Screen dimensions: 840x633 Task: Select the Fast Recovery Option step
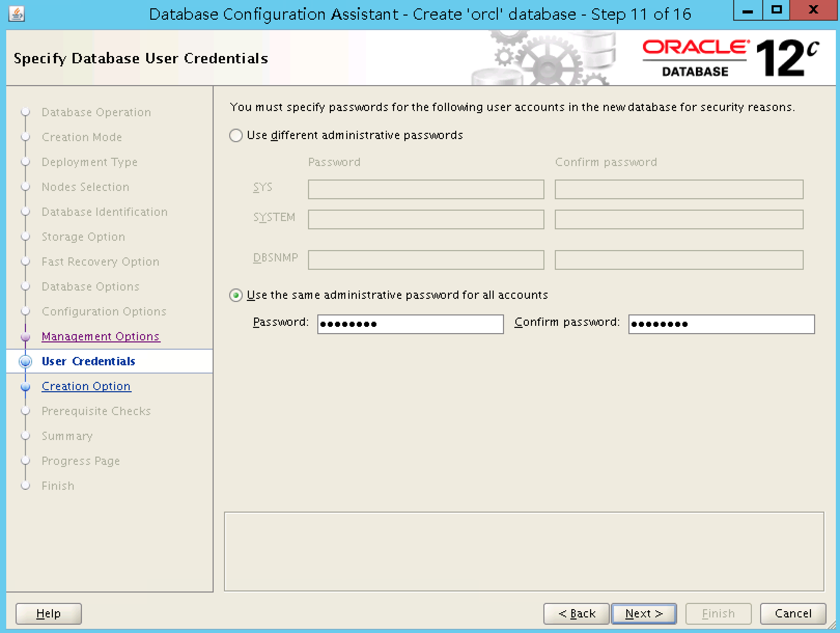click(x=100, y=262)
